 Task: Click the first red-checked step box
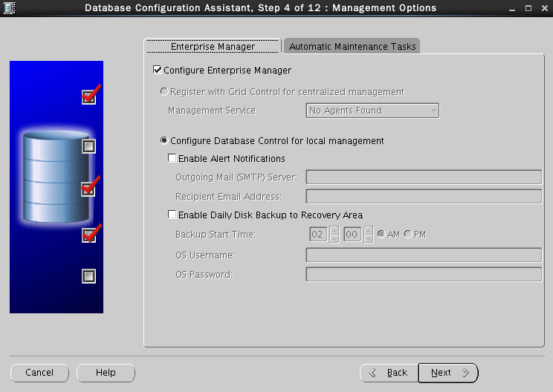88,97
